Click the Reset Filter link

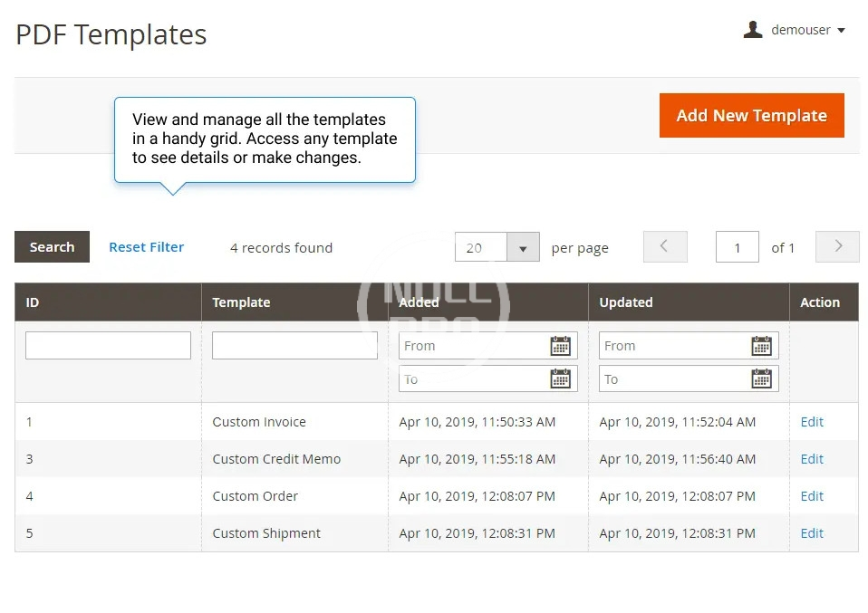click(x=146, y=247)
